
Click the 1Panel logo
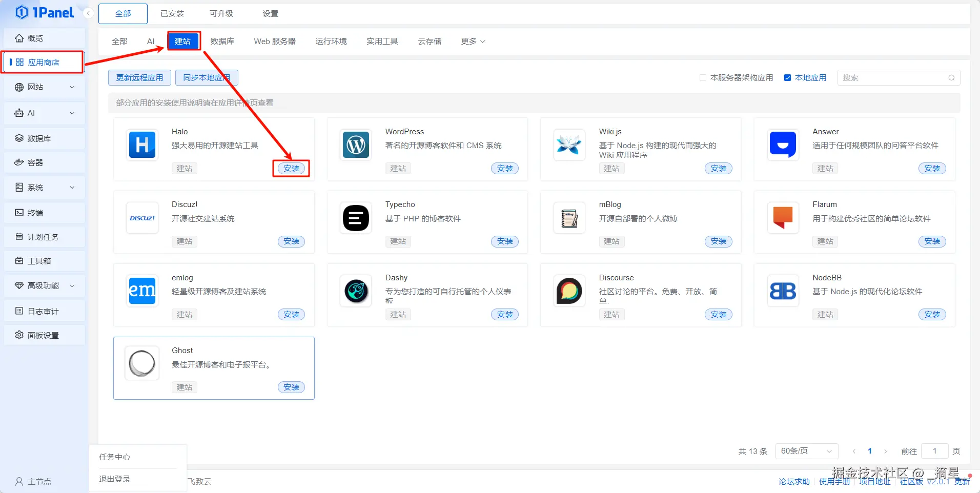click(45, 12)
